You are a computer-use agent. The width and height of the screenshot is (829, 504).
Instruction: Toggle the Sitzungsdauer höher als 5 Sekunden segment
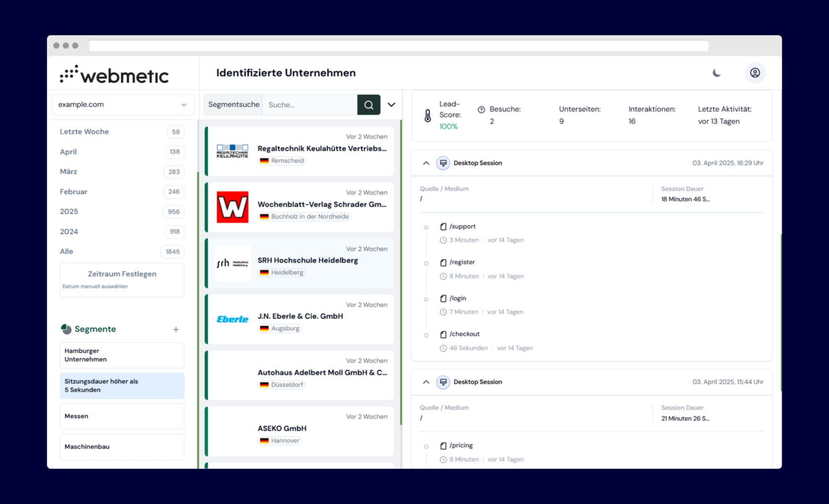tap(122, 385)
